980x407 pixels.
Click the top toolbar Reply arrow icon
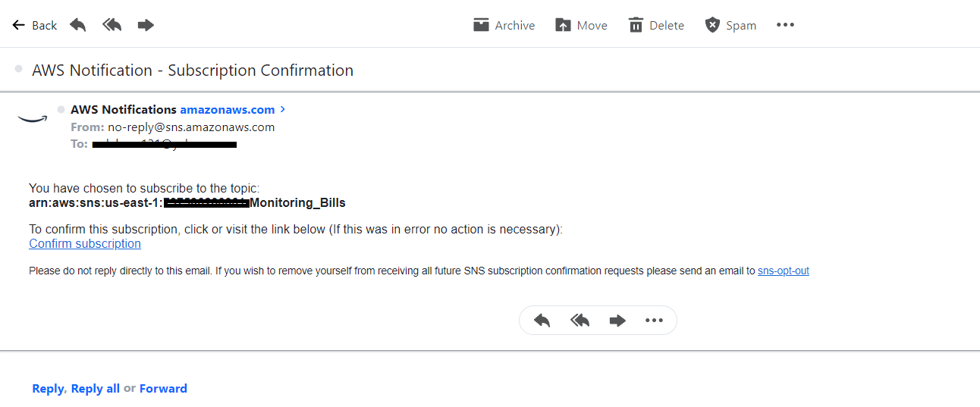pyautogui.click(x=78, y=25)
